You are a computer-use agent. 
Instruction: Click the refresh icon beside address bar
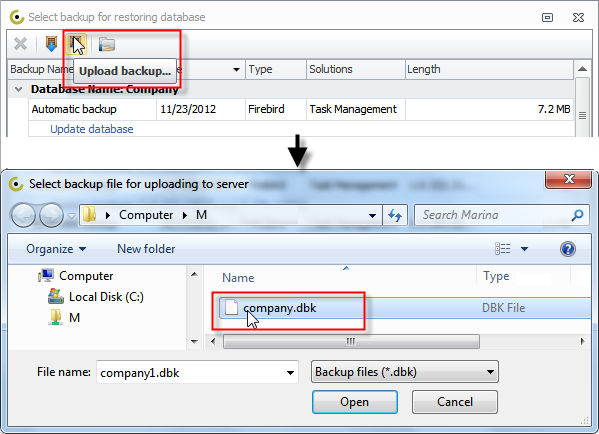pyautogui.click(x=395, y=215)
